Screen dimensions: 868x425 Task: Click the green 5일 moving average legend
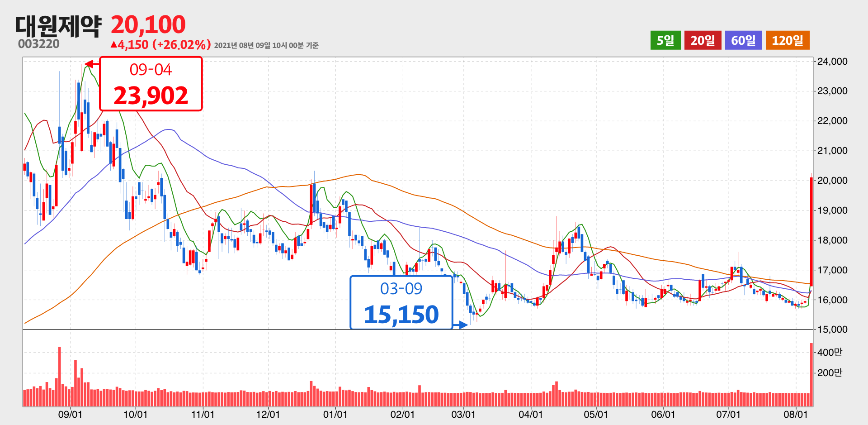point(665,40)
